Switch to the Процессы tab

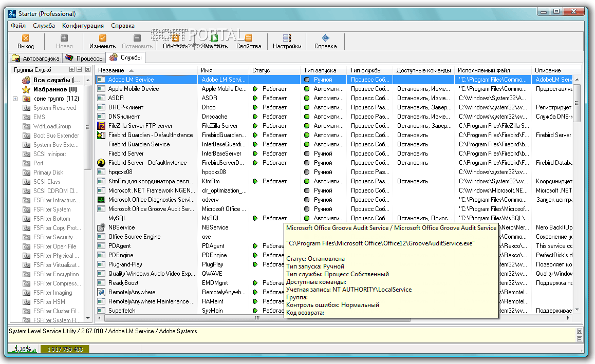pyautogui.click(x=84, y=59)
